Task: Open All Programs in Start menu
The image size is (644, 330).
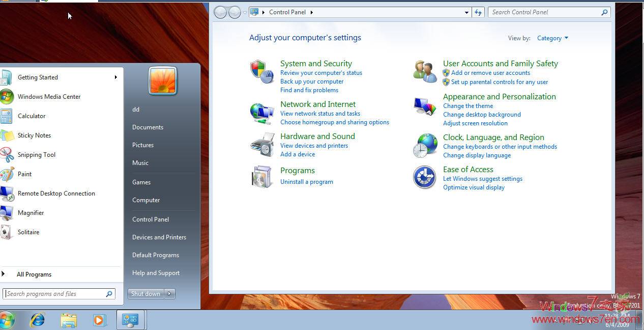Action: click(34, 274)
